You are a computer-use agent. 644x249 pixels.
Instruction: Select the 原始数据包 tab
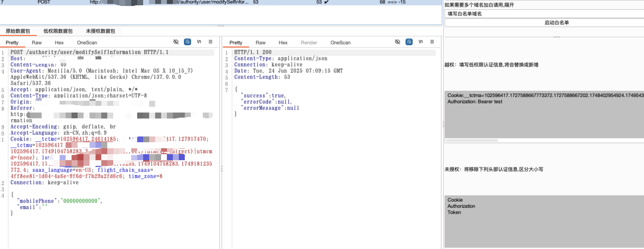[x=18, y=31]
